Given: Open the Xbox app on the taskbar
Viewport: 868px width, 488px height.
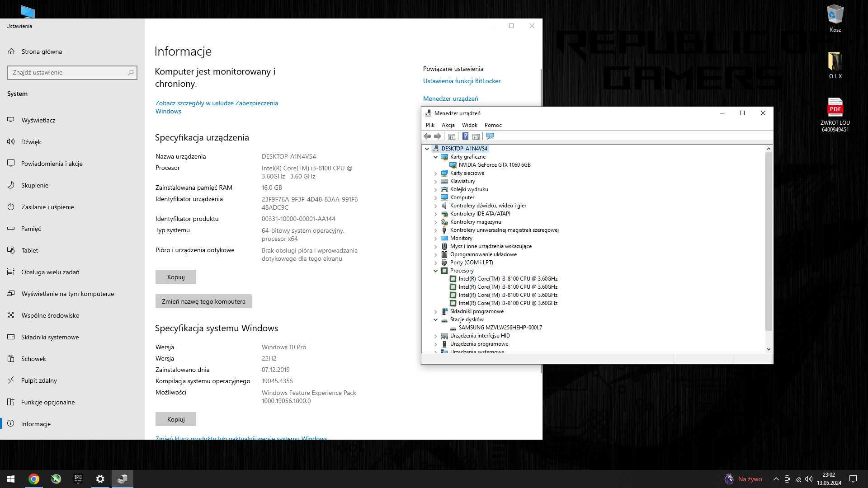Looking at the screenshot, I should click(x=56, y=479).
